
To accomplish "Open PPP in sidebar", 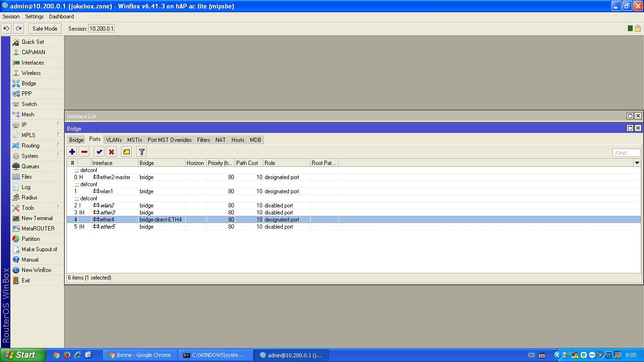I will (x=37, y=94).
